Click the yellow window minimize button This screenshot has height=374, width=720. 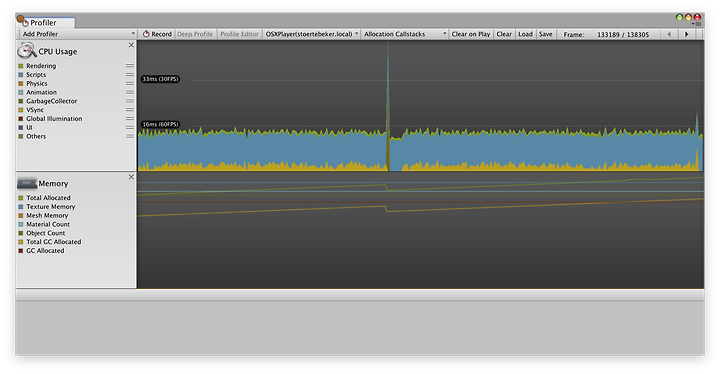[x=688, y=17]
